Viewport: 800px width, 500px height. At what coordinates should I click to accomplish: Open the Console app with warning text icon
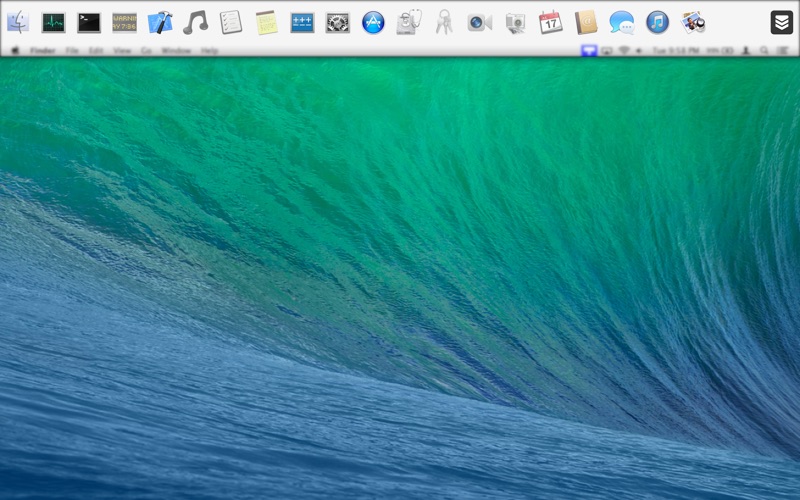(x=124, y=22)
